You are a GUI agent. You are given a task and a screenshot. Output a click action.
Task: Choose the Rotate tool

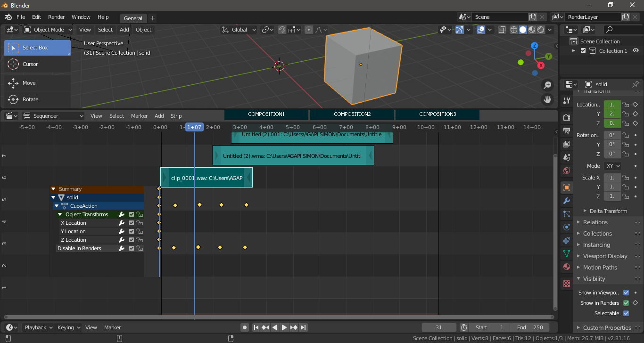coord(38,99)
